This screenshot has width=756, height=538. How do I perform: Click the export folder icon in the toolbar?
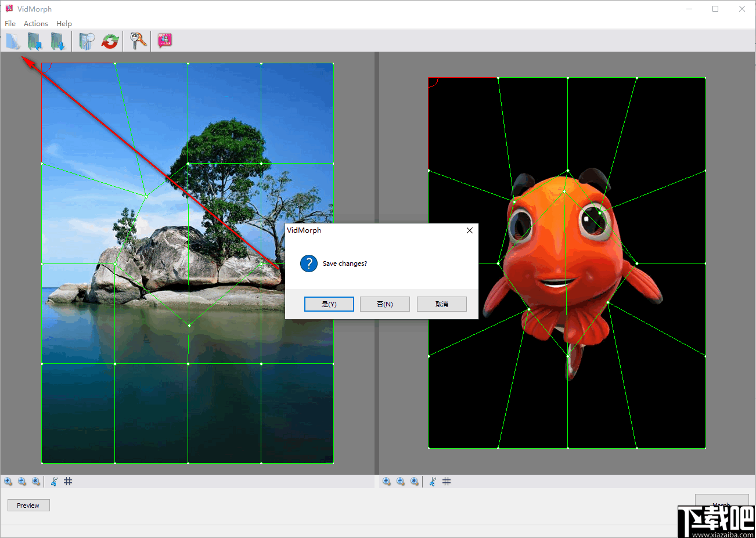(x=57, y=41)
